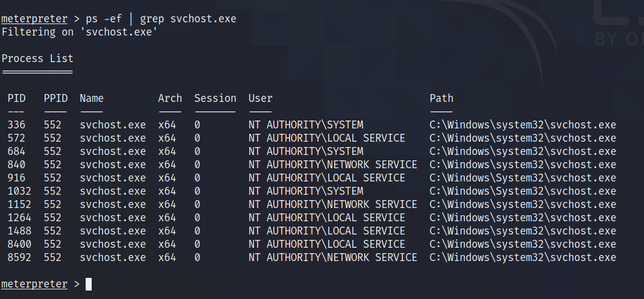The width and height of the screenshot is (644, 299).
Task: Click the path of PID 8400
Action: 523,244
